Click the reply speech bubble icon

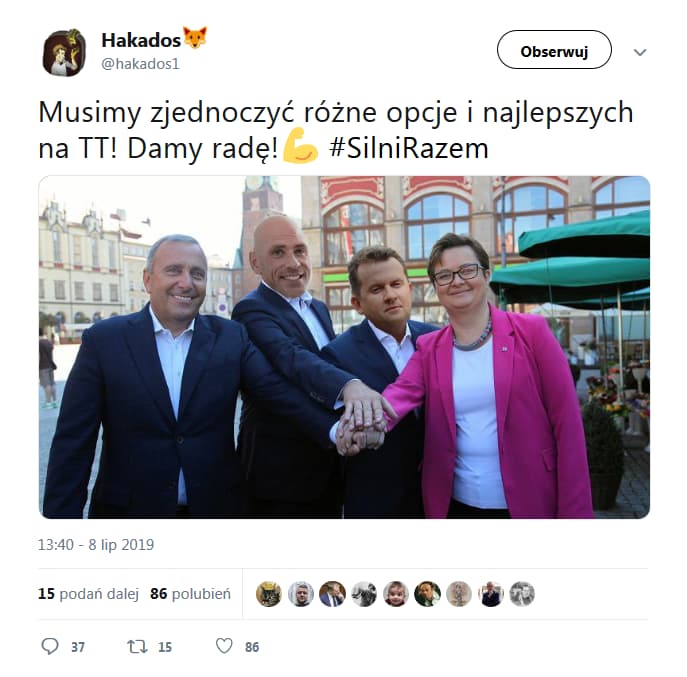click(x=50, y=646)
